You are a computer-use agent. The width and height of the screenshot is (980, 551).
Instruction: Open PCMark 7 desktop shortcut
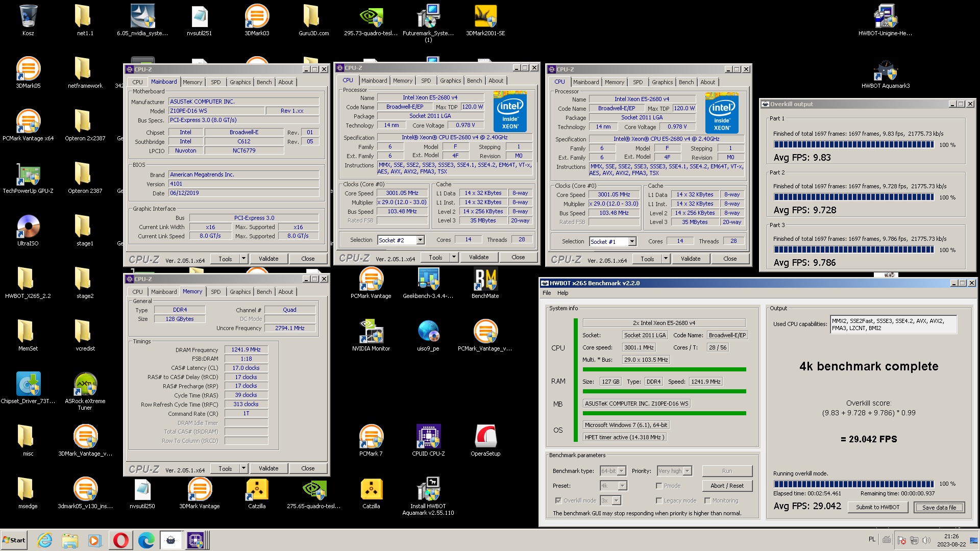click(371, 440)
